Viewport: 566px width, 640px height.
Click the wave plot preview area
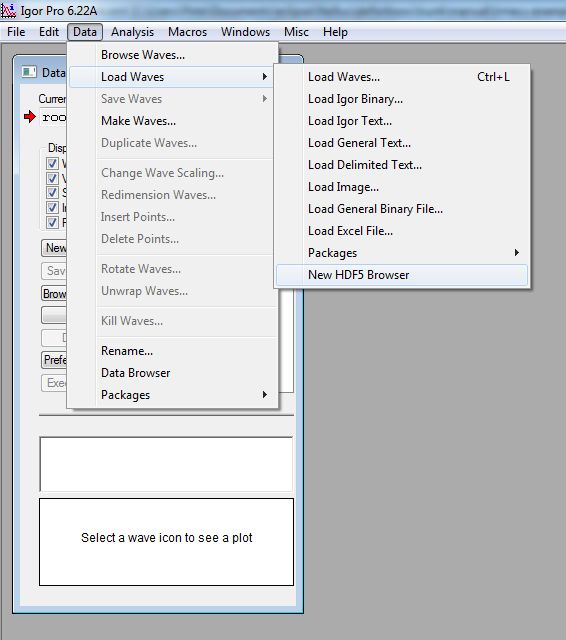point(166,542)
